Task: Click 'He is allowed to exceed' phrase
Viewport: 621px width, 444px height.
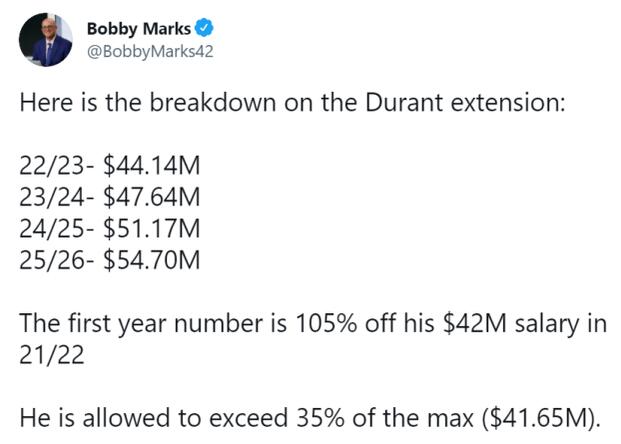Action: click(x=153, y=418)
